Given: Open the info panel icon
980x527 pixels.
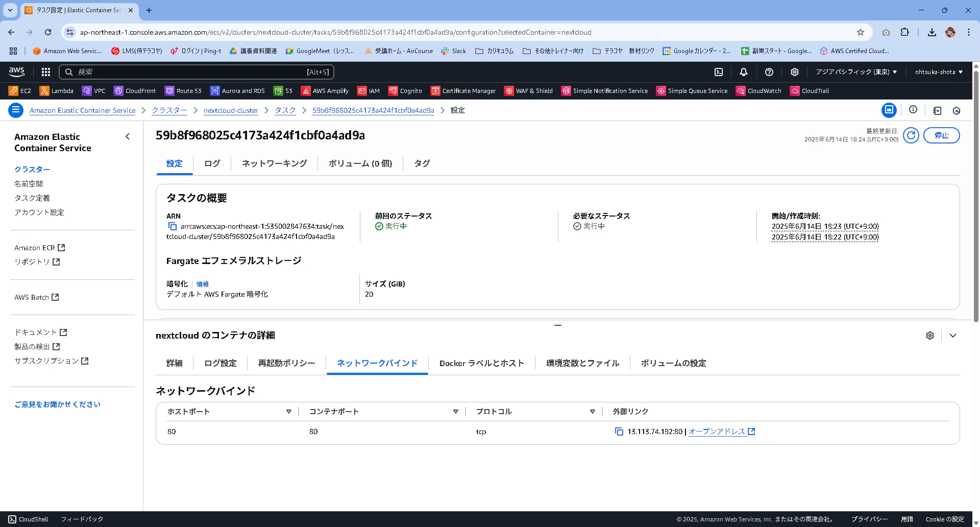Looking at the screenshot, I should coord(913,110).
